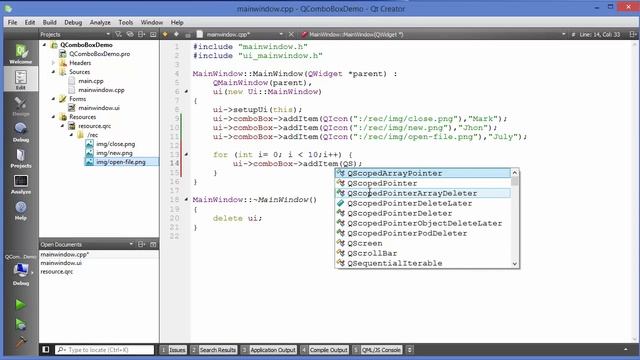Fold the for loop at line 13
Image resolution: width=640 pixels, height=360 pixels.
pos(186,154)
